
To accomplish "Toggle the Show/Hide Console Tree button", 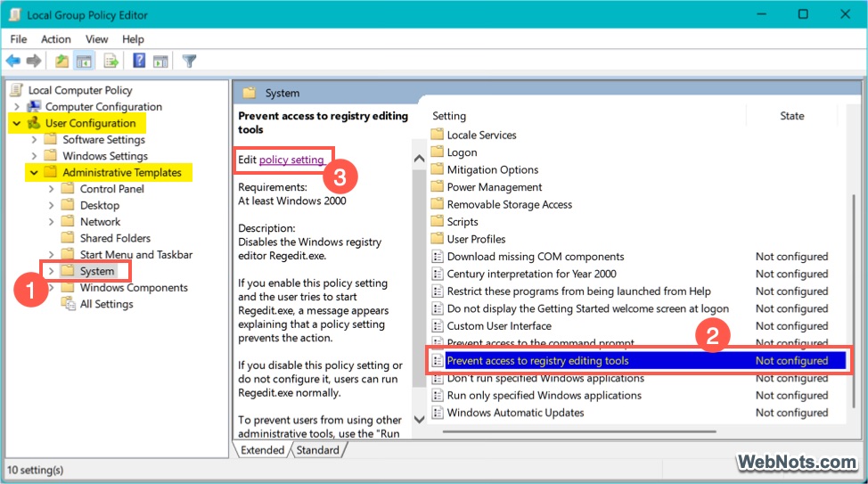I will point(83,61).
